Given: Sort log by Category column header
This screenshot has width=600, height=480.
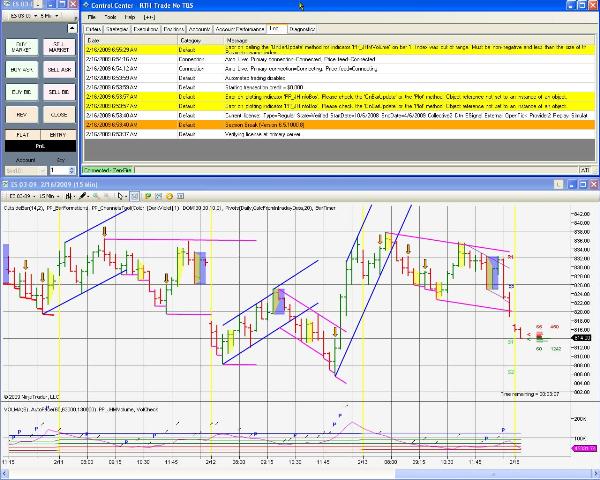Looking at the screenshot, I should [201, 40].
